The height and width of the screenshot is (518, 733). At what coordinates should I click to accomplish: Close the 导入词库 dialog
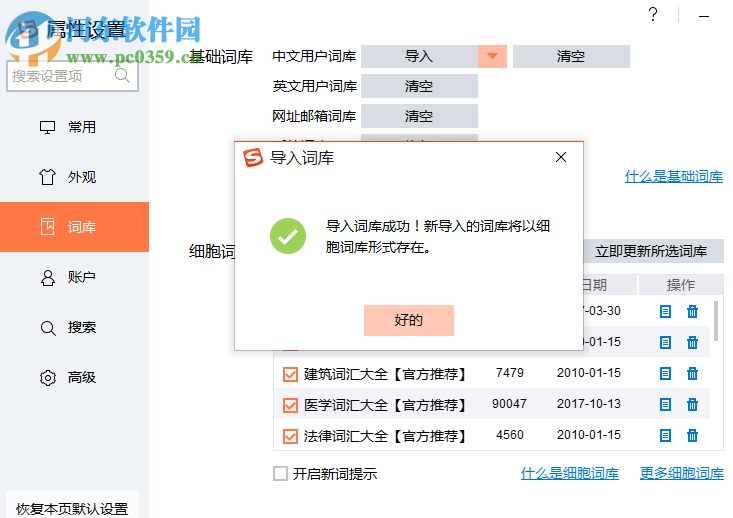(561, 157)
